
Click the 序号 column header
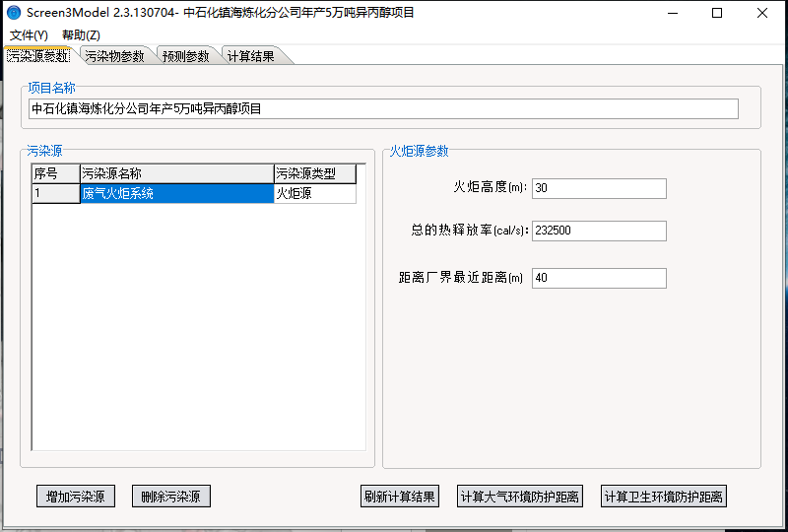click(x=56, y=174)
